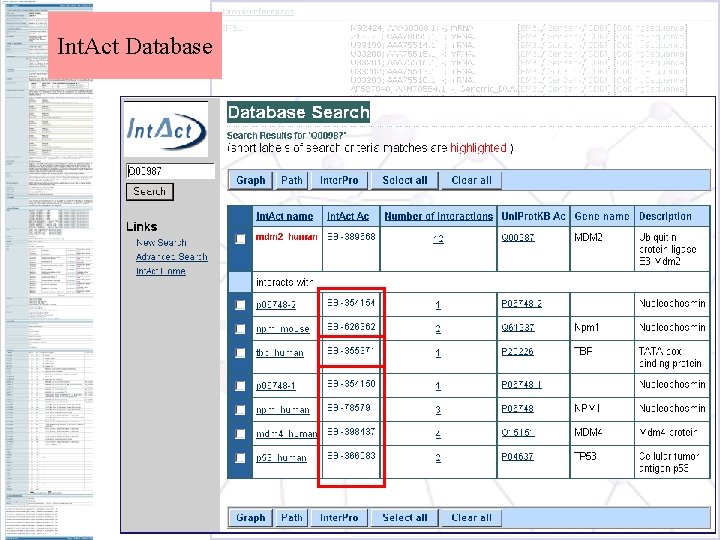The width and height of the screenshot is (720, 540).
Task: Open the p53_human IntAct name link
Action: click(281, 458)
